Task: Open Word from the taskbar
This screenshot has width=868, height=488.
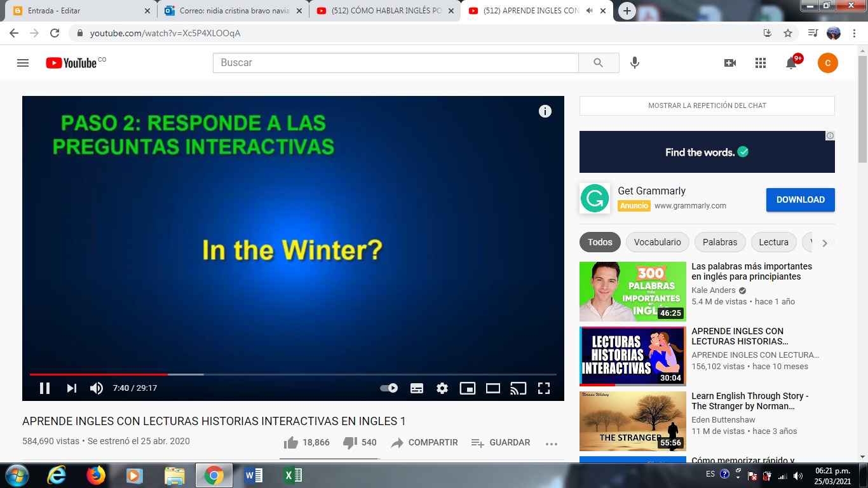Action: 253,475
